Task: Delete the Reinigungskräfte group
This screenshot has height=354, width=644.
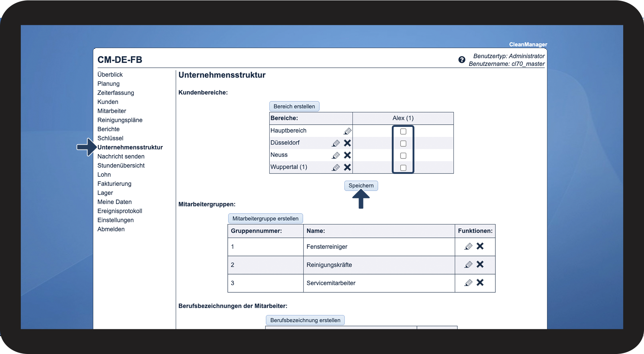Action: coord(480,264)
